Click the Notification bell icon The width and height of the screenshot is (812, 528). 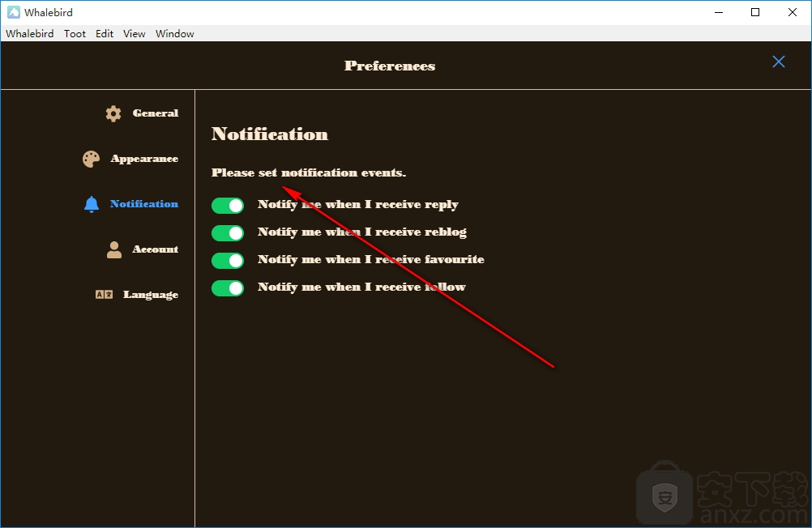pos(92,204)
